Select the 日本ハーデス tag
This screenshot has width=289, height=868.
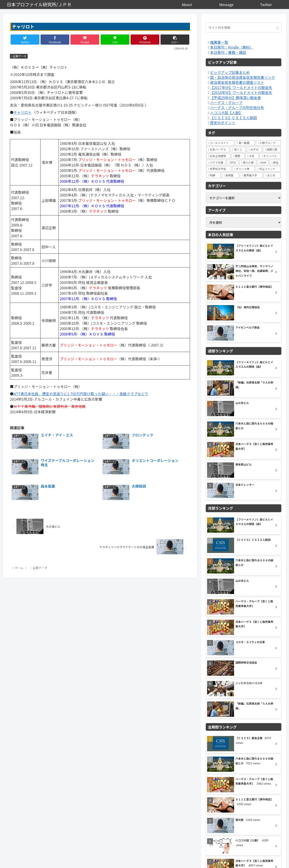tap(218, 149)
